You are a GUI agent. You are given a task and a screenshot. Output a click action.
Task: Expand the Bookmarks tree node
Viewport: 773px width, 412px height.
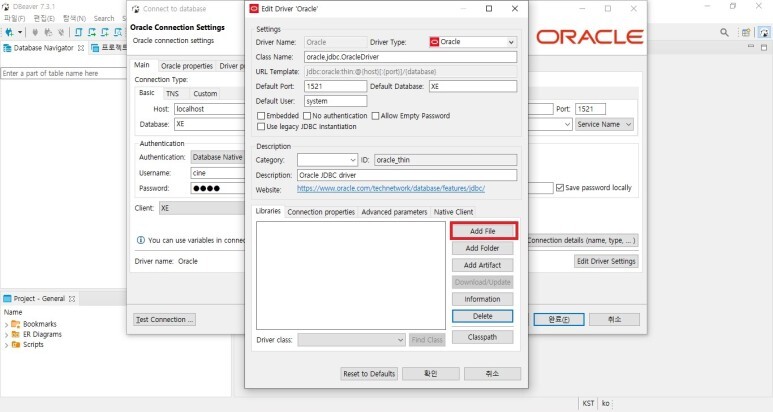pos(6,324)
